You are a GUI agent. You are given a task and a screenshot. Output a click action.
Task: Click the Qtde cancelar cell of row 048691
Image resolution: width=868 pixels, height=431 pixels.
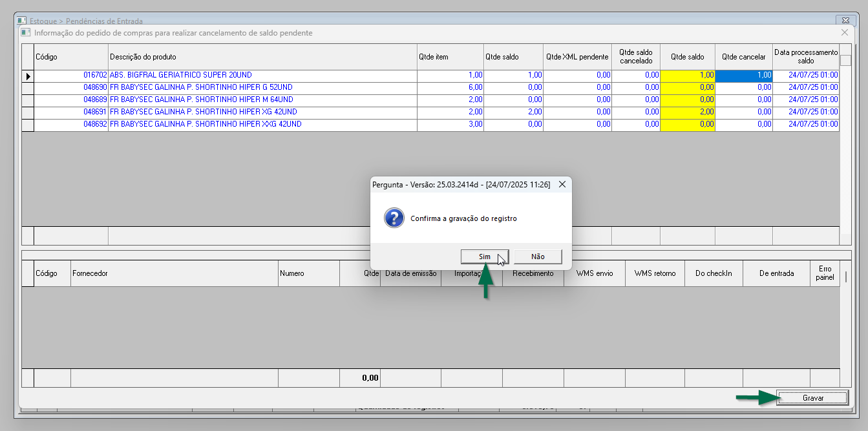coord(744,112)
